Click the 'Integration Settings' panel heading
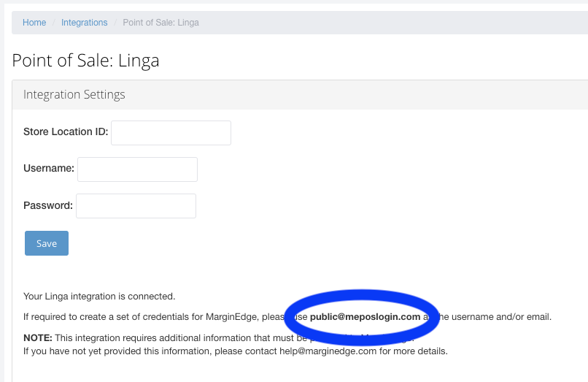The height and width of the screenshot is (382, 588). coord(74,94)
